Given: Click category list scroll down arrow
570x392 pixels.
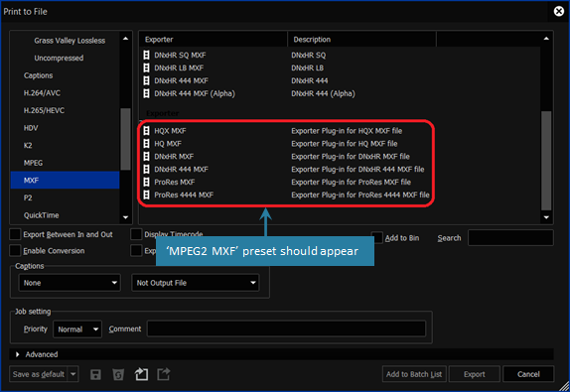Looking at the screenshot, I should point(125,217).
